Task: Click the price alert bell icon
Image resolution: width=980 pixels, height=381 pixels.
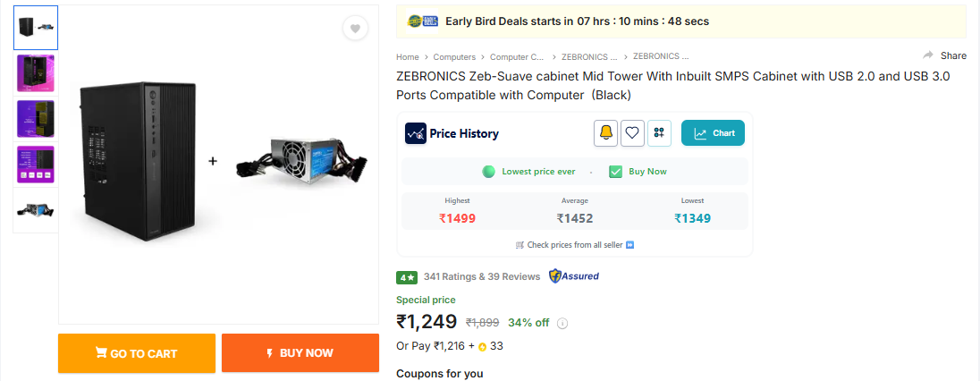Action: (606, 133)
